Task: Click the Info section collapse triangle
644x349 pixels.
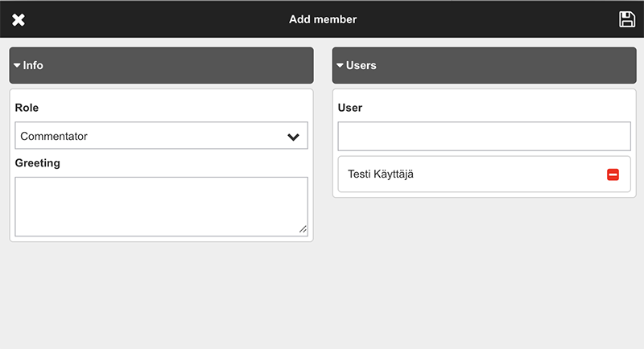Action: pyautogui.click(x=17, y=65)
